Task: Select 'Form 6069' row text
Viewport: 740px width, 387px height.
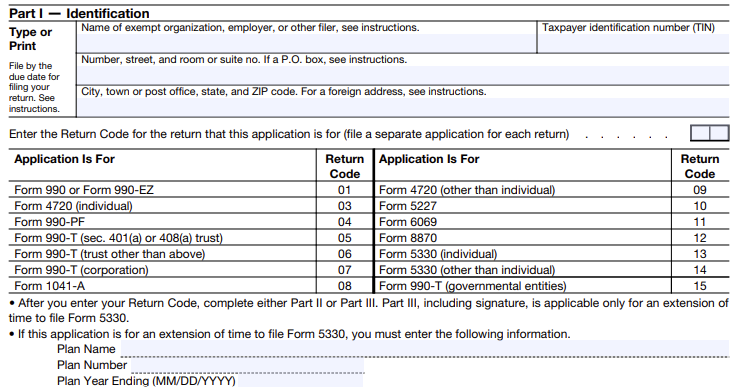Action: point(408,222)
